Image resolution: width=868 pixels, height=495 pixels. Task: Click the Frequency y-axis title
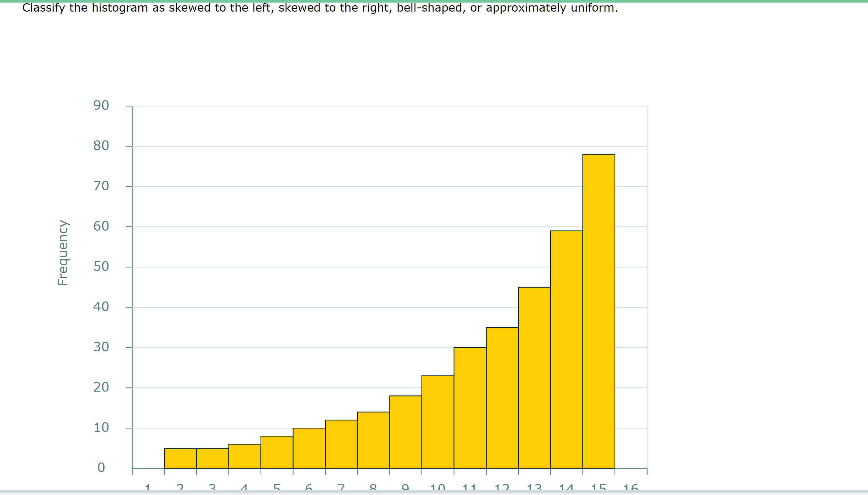[63, 253]
